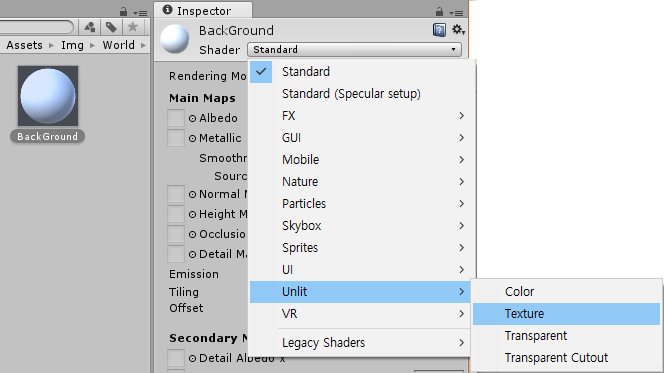Select the BackGround material thumbnail
This screenshot has height=373, width=664.
tap(48, 96)
